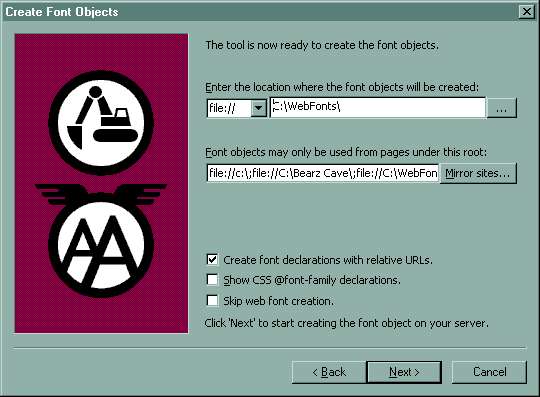Click the 'Font objects may only be used' label
The image size is (540, 397).
tap(346, 152)
